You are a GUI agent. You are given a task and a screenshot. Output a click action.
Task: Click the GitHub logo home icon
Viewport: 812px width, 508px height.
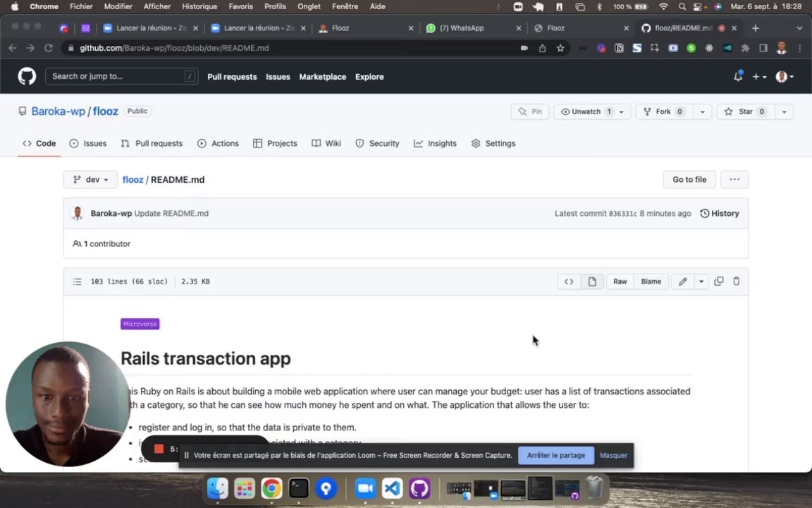[27, 77]
